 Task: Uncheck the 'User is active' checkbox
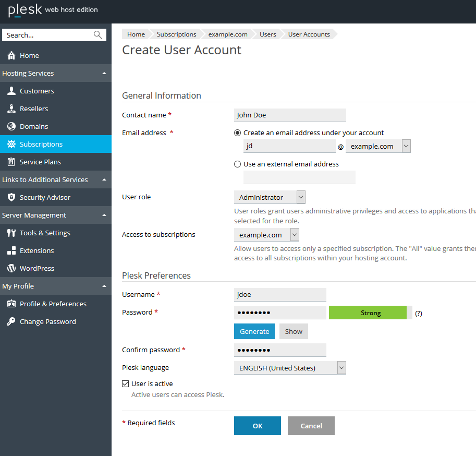point(125,383)
